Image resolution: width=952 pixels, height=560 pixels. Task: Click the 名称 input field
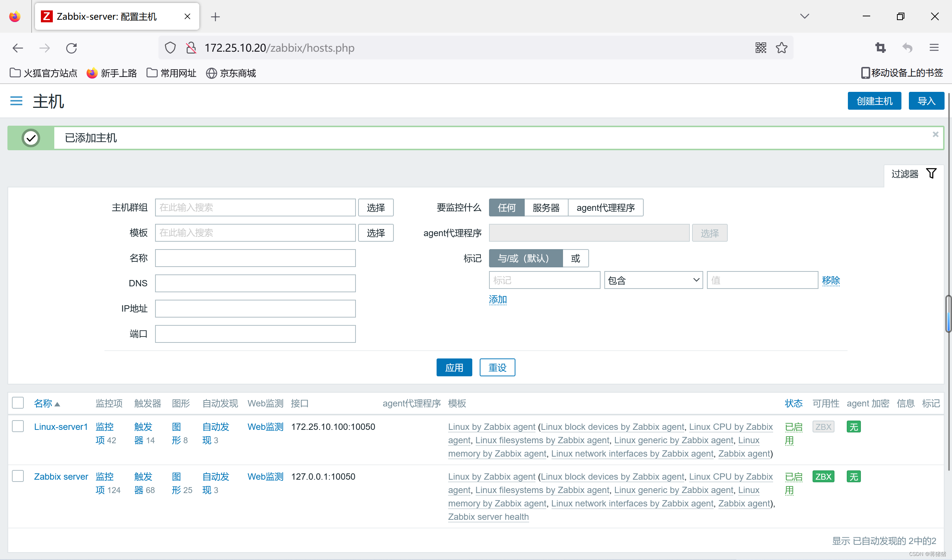255,258
